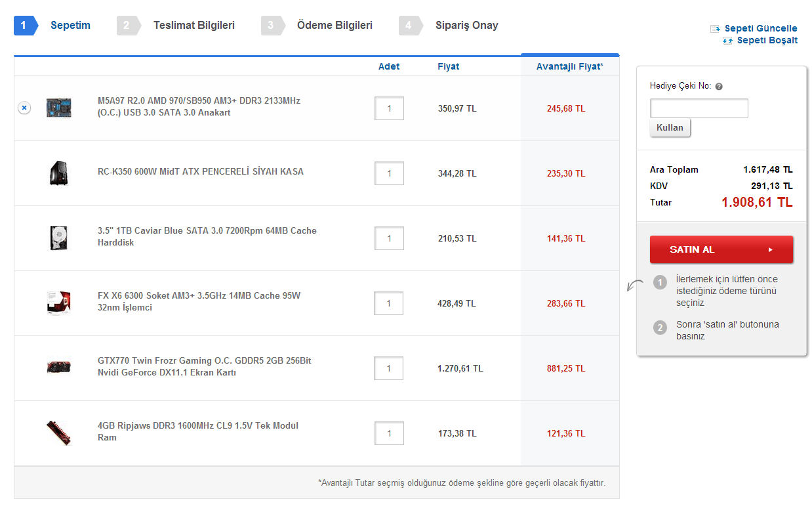Click the Sepeti Güncelle update icon
The height and width of the screenshot is (514, 812).
[716, 29]
